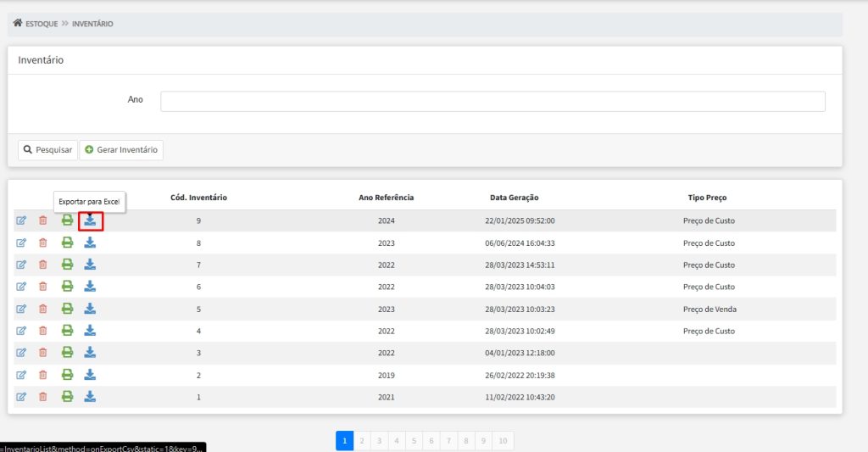Edit inventory row with code 5
Viewport: 868px width, 452px height.
click(x=21, y=309)
